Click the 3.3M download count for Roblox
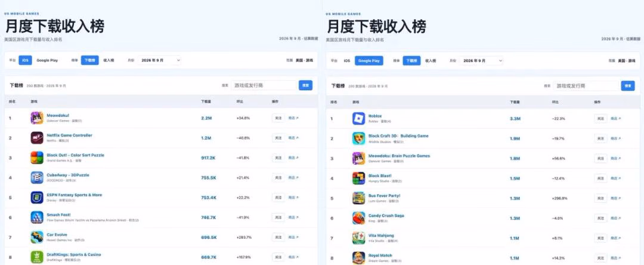Screen dimensions: 644x265 click(x=515, y=118)
